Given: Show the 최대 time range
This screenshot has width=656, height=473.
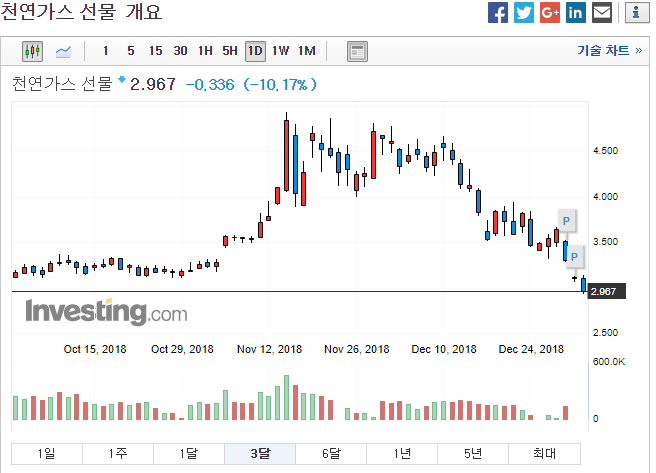Looking at the screenshot, I should pyautogui.click(x=544, y=453).
